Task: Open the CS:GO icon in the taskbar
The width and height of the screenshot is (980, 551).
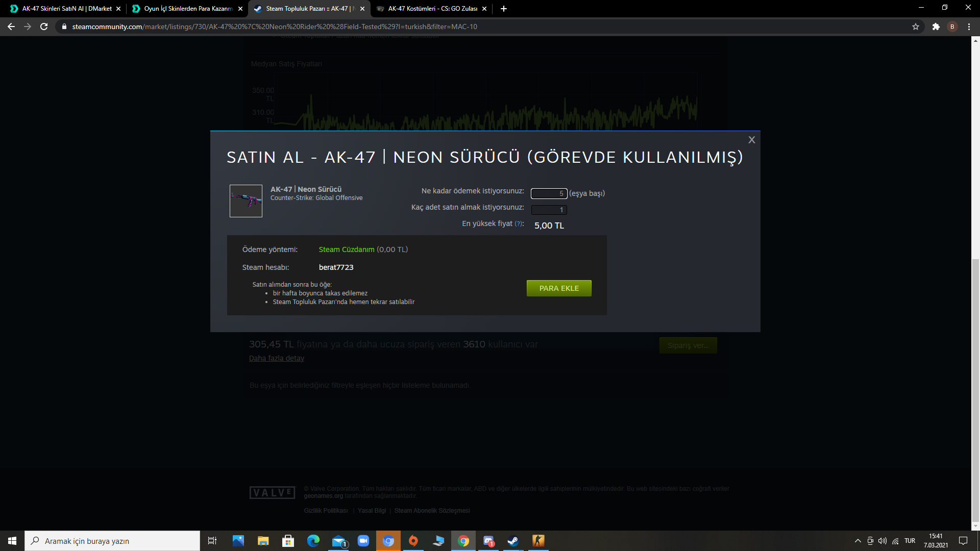Action: point(538,541)
